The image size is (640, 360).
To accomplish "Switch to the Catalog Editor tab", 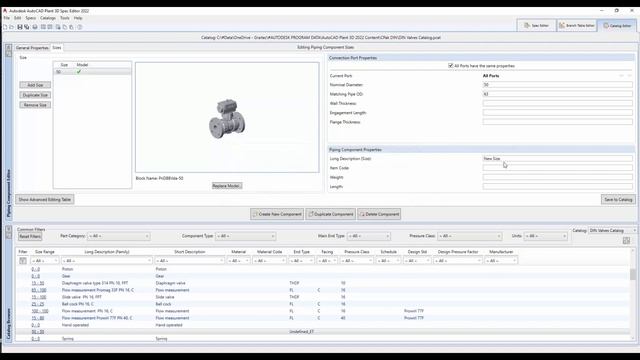I will pos(617,25).
